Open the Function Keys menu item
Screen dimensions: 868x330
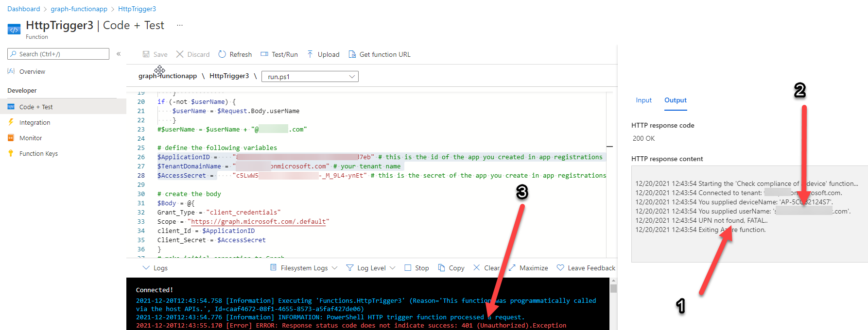(38, 153)
